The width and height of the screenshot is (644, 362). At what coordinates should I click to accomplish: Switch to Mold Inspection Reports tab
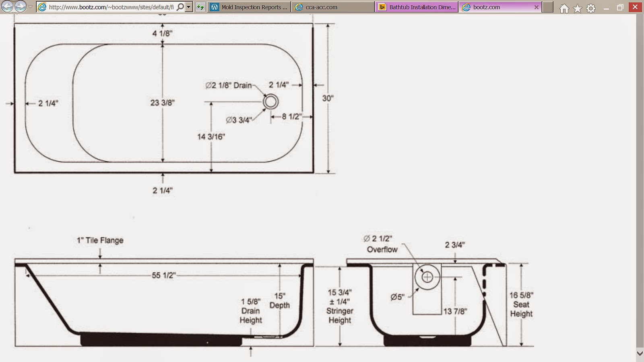coord(249,7)
